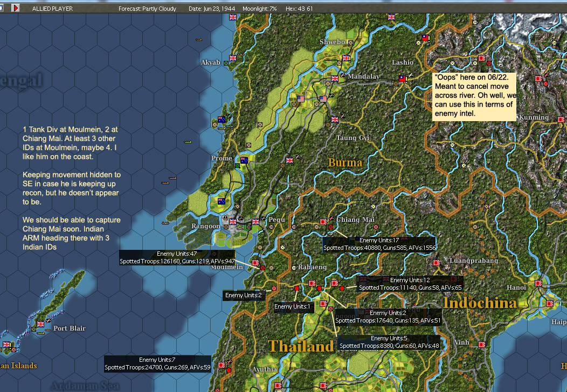Select the Japanese flag base at Vinh
Viewport: 567px width, 392px height.
(482, 345)
